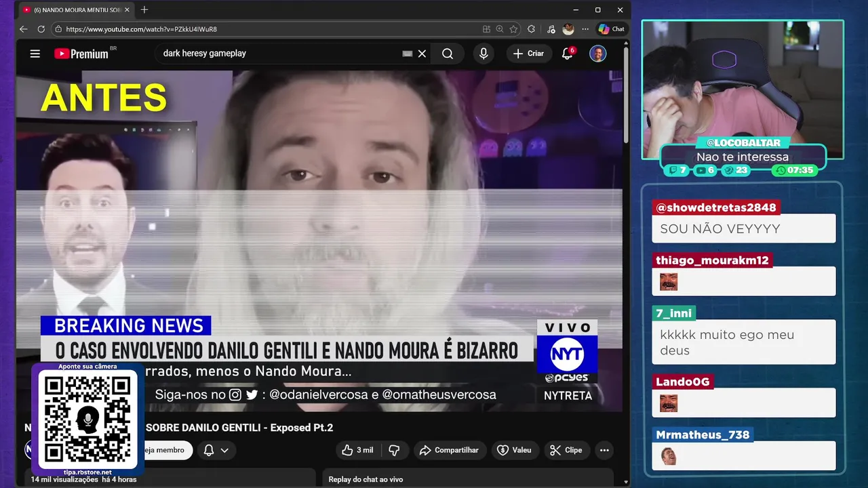
Task: Click message kkkkk muito ego meu deus
Action: click(727, 342)
